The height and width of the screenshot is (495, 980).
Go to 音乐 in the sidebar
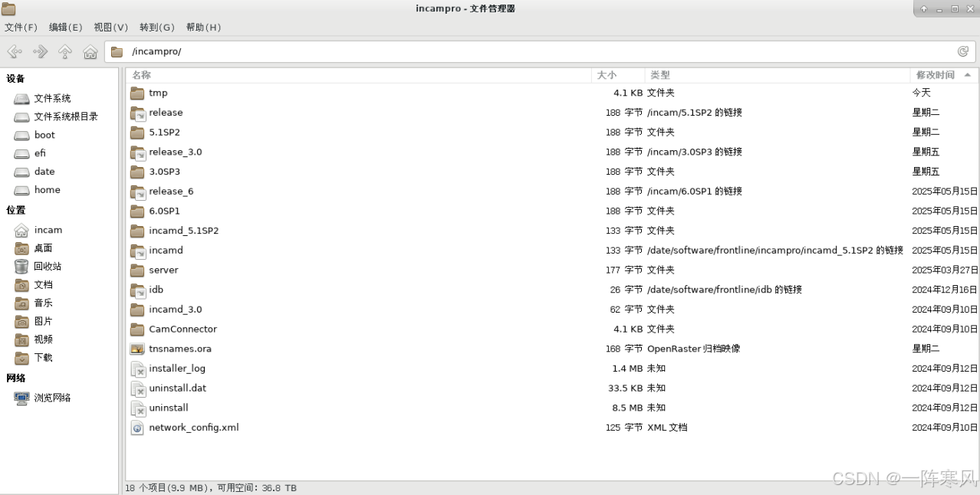click(x=43, y=303)
